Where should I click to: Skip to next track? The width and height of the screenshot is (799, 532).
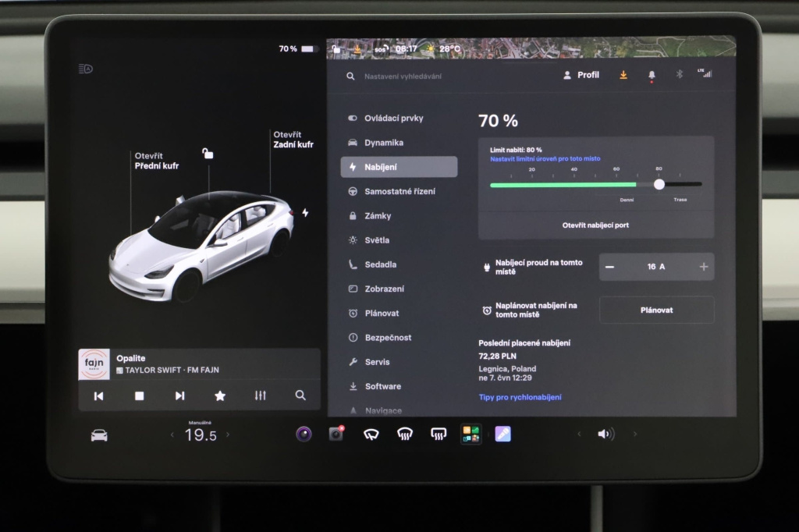(180, 396)
